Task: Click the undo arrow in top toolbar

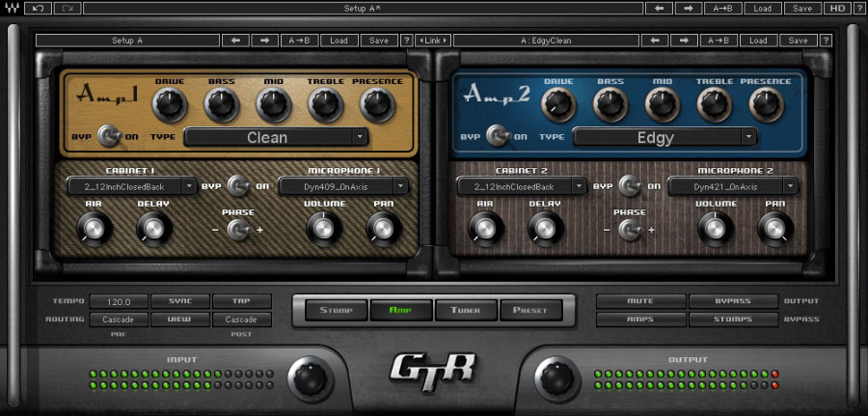Action: click(x=39, y=8)
